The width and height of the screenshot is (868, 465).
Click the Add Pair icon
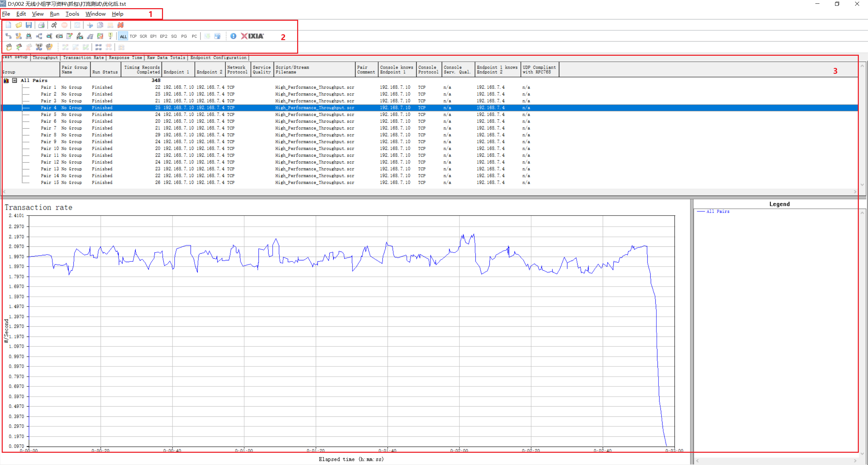8,36
